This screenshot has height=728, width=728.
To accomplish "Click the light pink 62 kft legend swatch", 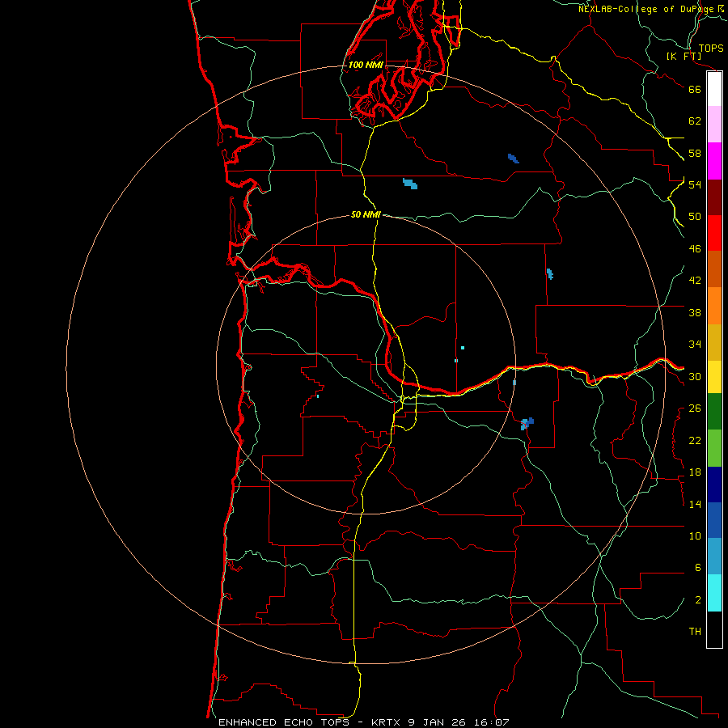I will (714, 124).
